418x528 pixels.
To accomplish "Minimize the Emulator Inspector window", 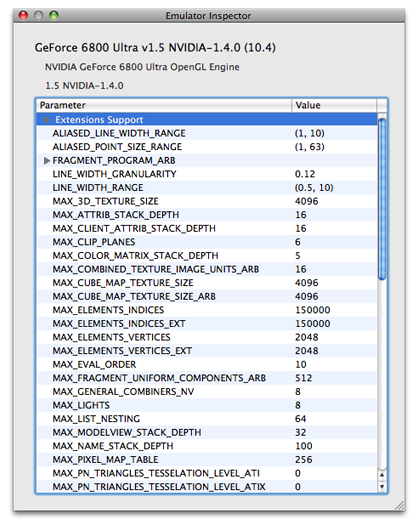I will (38, 15).
